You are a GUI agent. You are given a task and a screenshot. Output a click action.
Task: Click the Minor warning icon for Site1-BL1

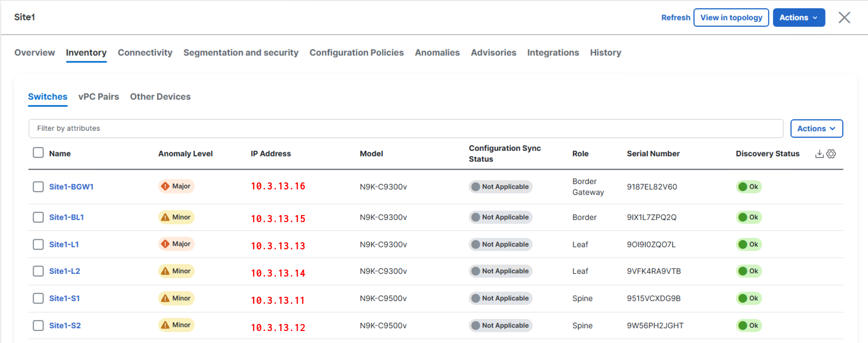[x=165, y=217]
